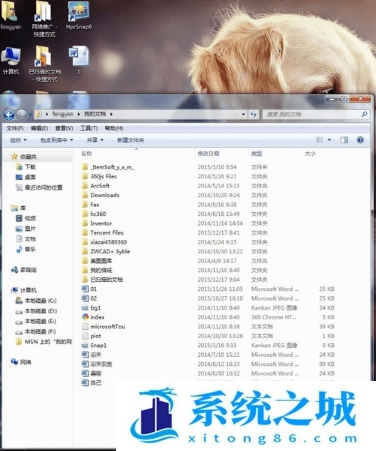Image resolution: width=376 pixels, height=451 pixels.
Task: Select the MSN 上的 item in navigation pane
Action: (x=44, y=342)
